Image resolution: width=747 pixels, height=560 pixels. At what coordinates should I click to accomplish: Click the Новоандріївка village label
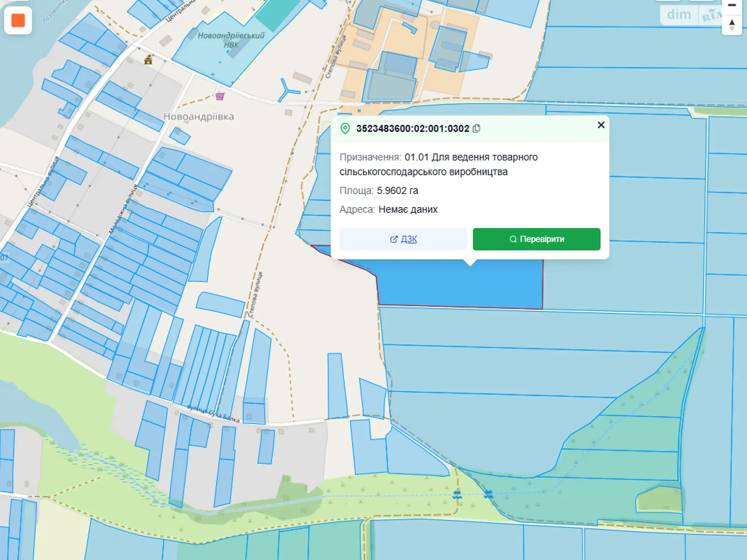(x=198, y=117)
